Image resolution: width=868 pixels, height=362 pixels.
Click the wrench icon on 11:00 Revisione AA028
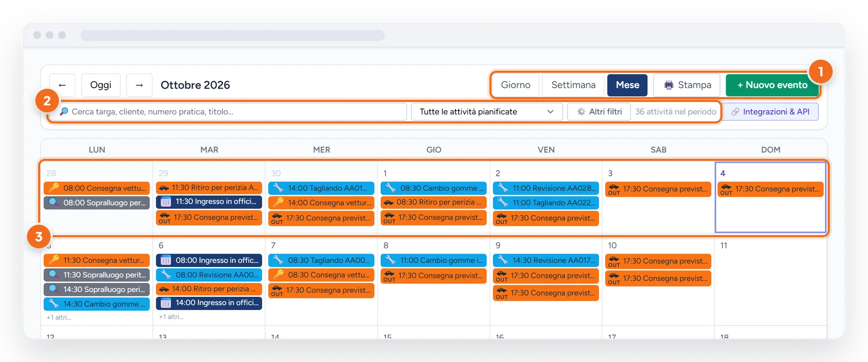coord(503,188)
